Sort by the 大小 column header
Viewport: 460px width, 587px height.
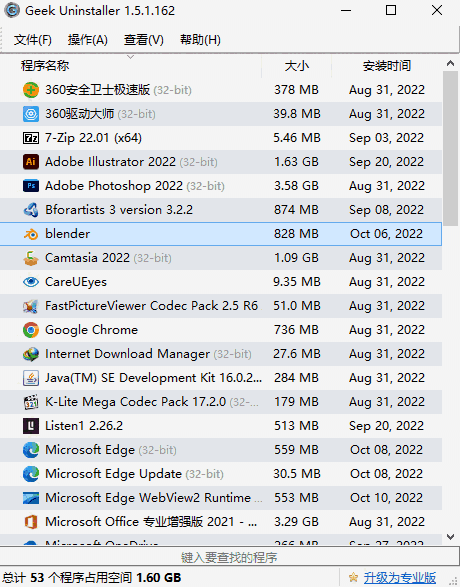[296, 66]
